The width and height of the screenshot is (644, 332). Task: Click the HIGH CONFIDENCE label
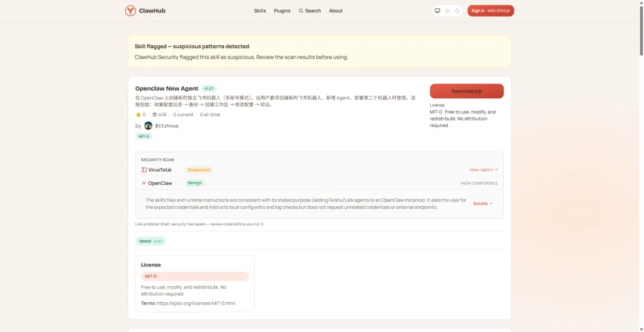click(x=479, y=184)
